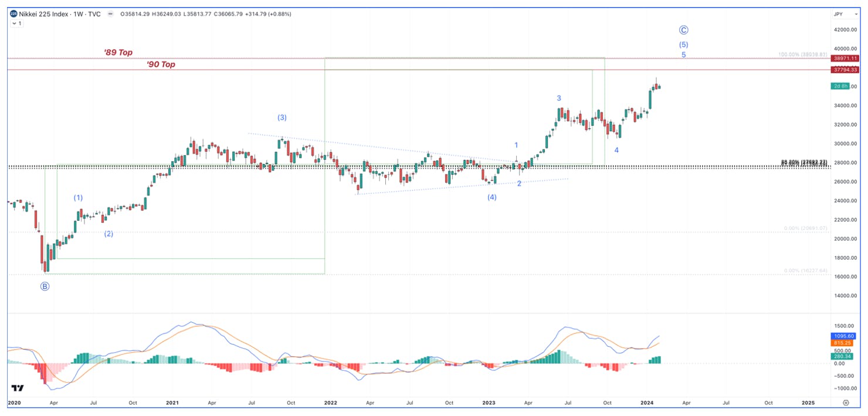The height and width of the screenshot is (416, 868).
Task: Select the '89 Top text label
Action: 118,52
